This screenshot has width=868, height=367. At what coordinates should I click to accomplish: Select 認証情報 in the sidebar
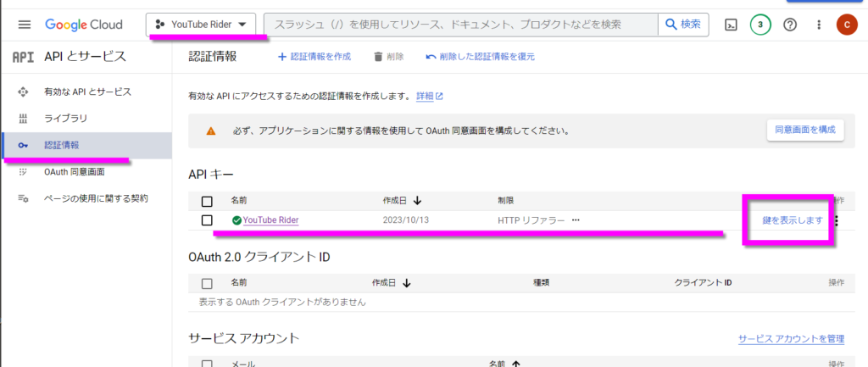87,146
